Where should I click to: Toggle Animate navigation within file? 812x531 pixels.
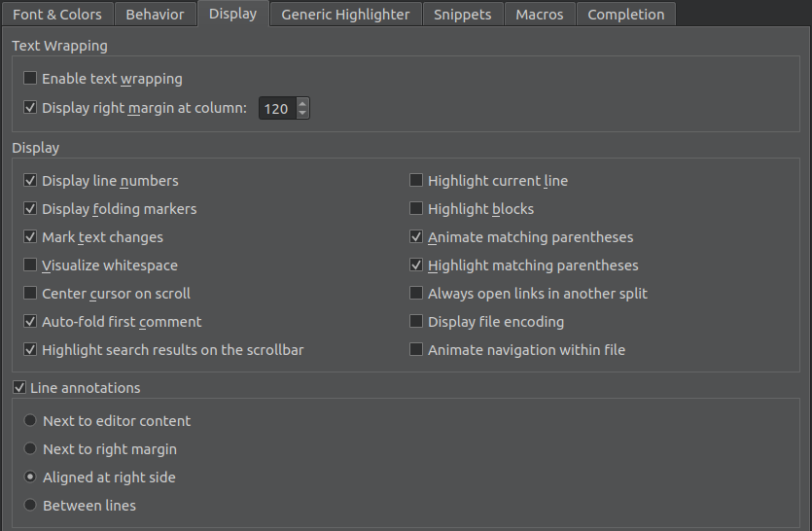pyautogui.click(x=416, y=350)
